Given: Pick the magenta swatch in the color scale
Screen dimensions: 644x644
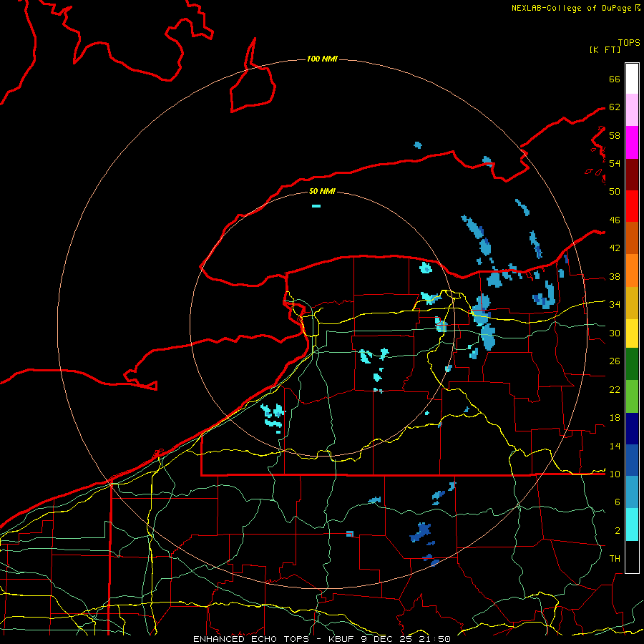Looking at the screenshot, I should pyautogui.click(x=632, y=142).
